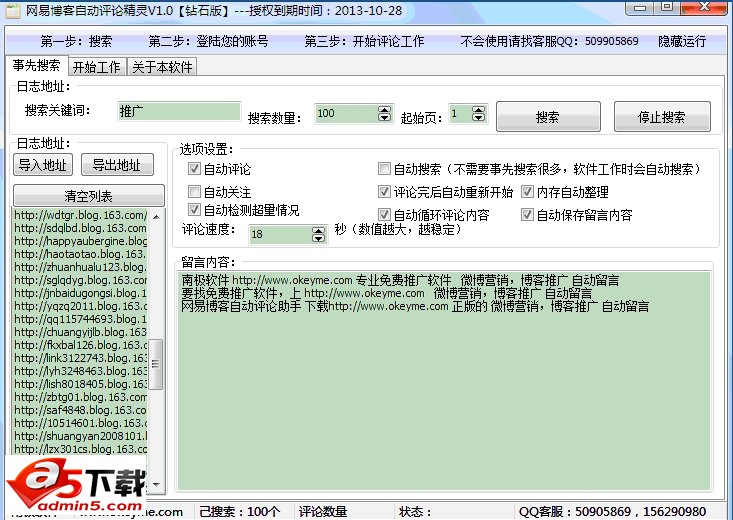Select list entry http://zhuanhualu123.blog
This screenshot has height=520, width=733.
pyautogui.click(x=80, y=267)
